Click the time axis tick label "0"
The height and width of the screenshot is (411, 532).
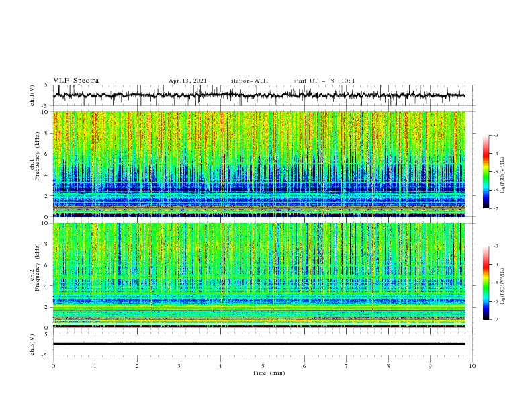click(x=53, y=366)
